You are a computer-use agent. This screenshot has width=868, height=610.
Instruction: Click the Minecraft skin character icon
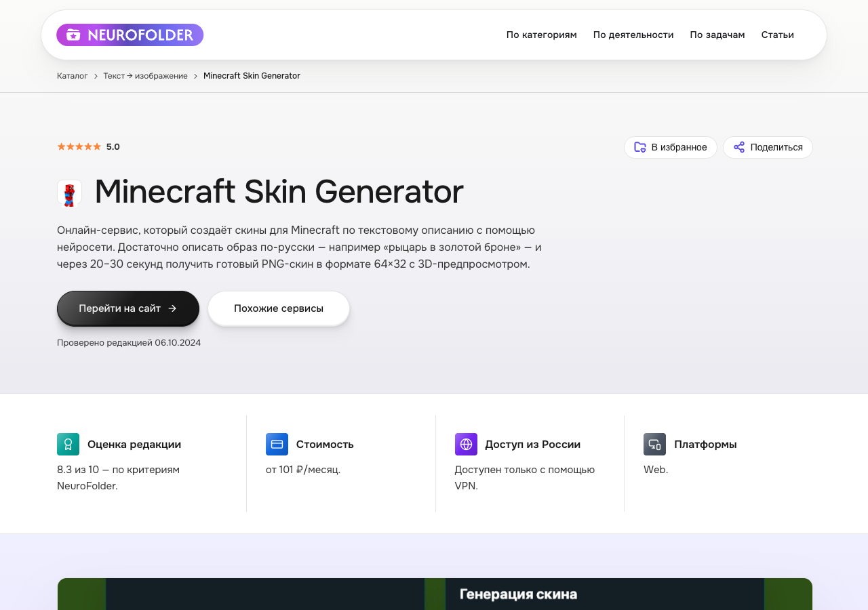coord(69,193)
